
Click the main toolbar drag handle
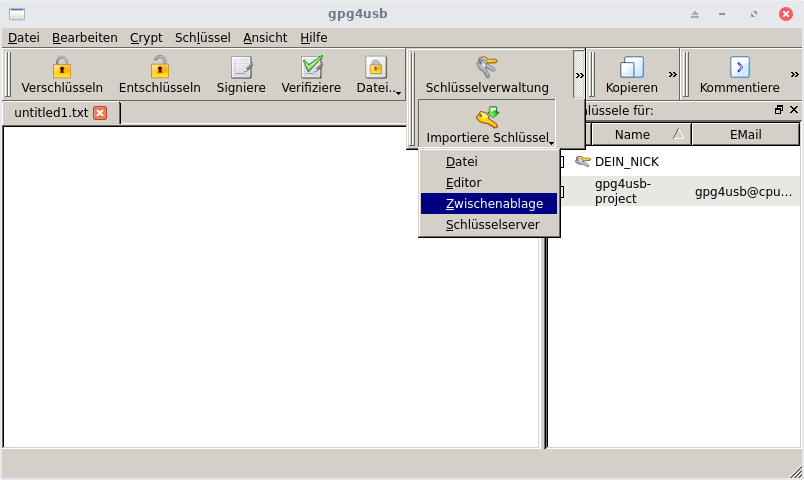point(7,75)
